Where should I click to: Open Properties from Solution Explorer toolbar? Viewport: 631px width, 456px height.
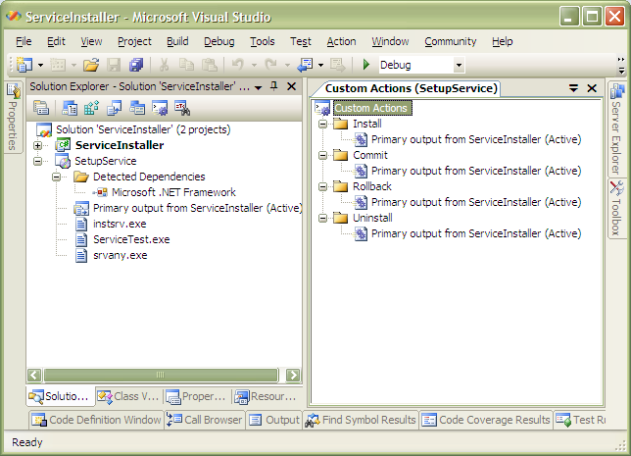tap(41, 108)
